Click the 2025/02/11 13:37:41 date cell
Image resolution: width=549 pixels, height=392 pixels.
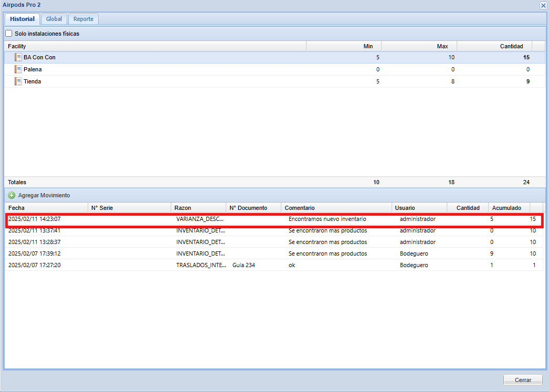click(x=34, y=231)
